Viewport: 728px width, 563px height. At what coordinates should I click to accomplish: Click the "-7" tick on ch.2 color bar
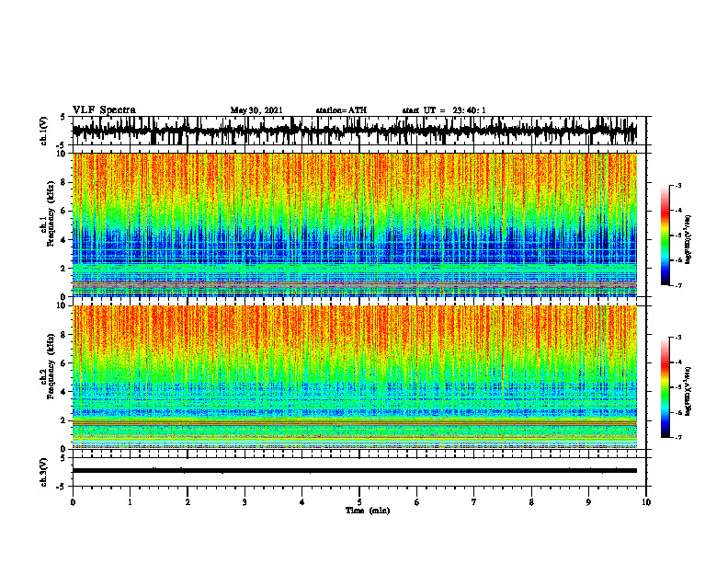click(678, 437)
